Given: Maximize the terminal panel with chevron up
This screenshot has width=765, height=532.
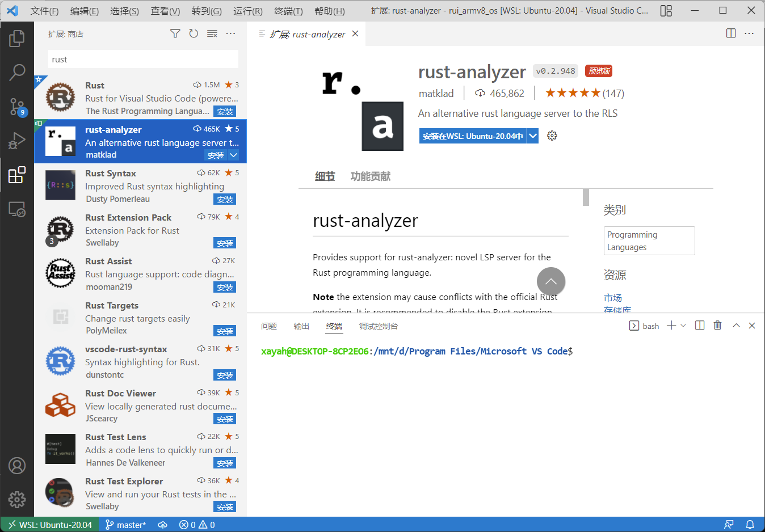Looking at the screenshot, I should click(x=736, y=326).
